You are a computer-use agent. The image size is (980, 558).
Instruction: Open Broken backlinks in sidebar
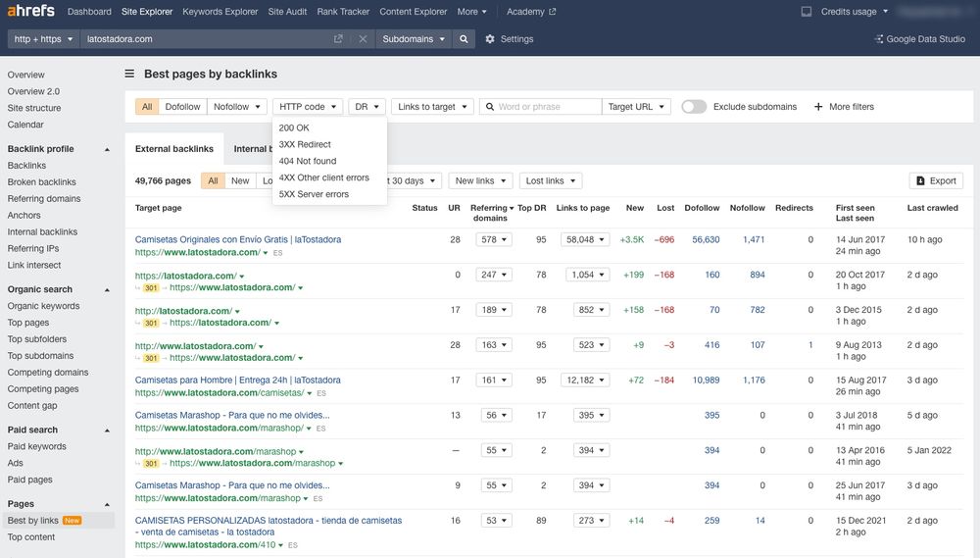42,182
